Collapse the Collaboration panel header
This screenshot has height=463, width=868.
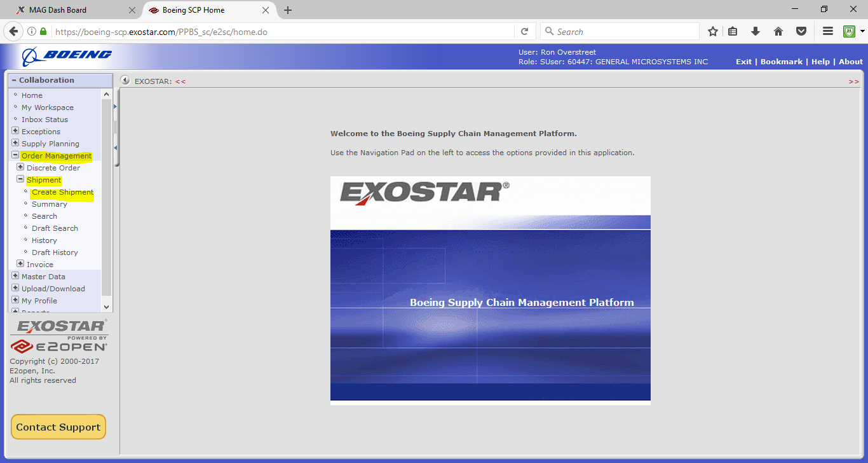click(x=14, y=80)
